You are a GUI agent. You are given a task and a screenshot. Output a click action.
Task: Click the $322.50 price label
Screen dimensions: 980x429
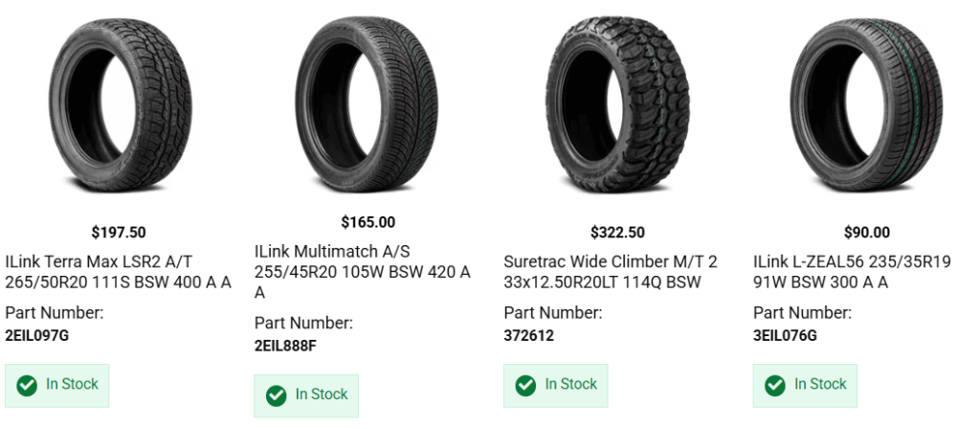pyautogui.click(x=617, y=232)
